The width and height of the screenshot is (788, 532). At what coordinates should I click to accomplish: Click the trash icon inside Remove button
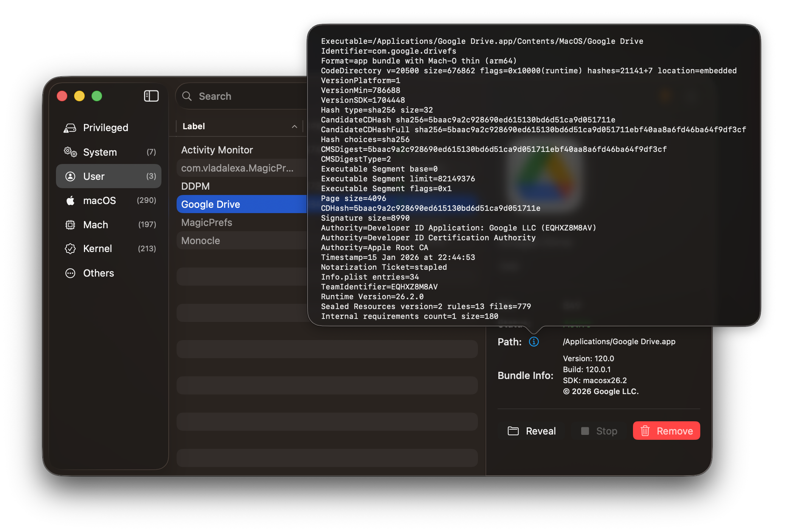coord(646,431)
